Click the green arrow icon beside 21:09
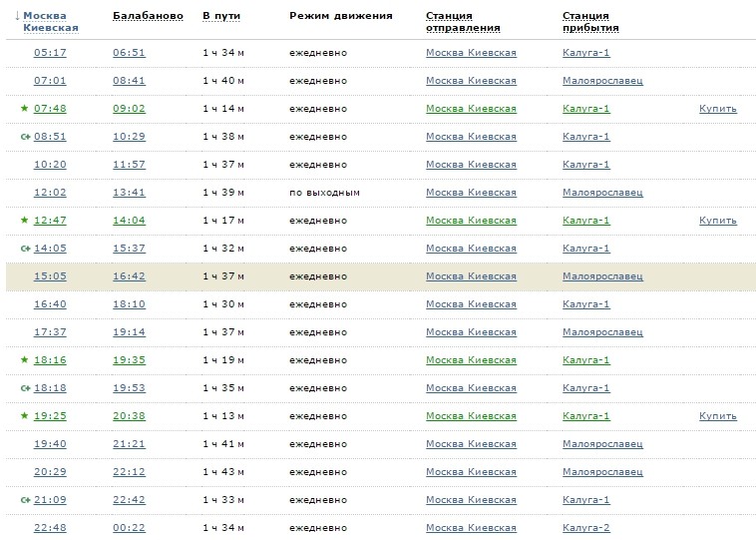Viewport: 756px width, 540px height. (x=26, y=499)
